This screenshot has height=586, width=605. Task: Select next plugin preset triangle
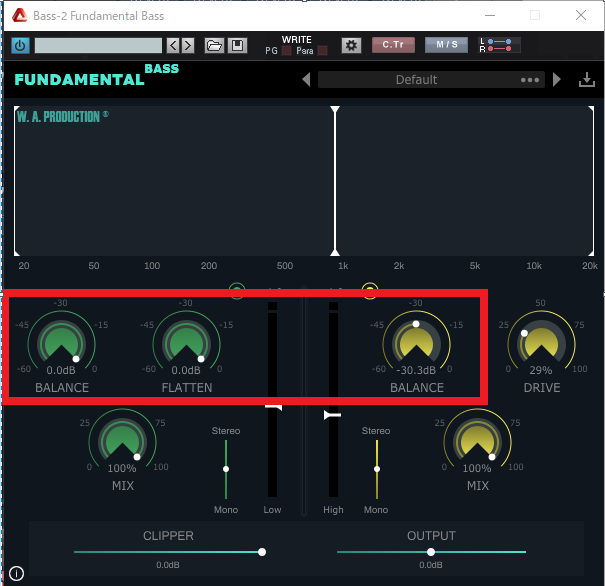[556, 79]
